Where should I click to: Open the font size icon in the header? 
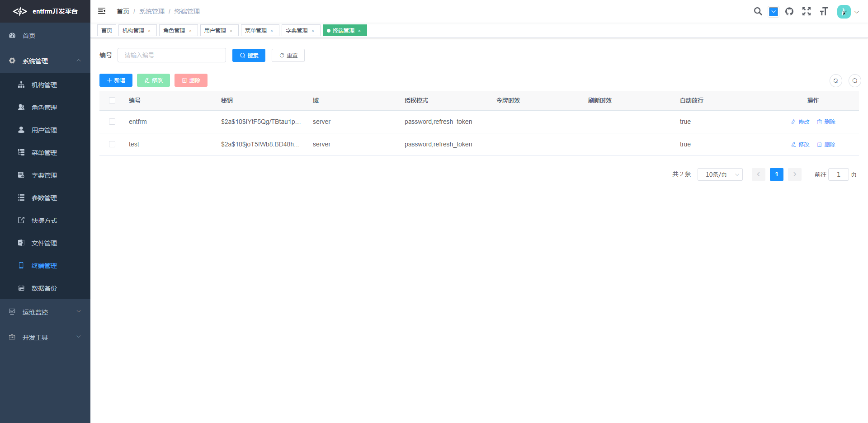tap(824, 11)
